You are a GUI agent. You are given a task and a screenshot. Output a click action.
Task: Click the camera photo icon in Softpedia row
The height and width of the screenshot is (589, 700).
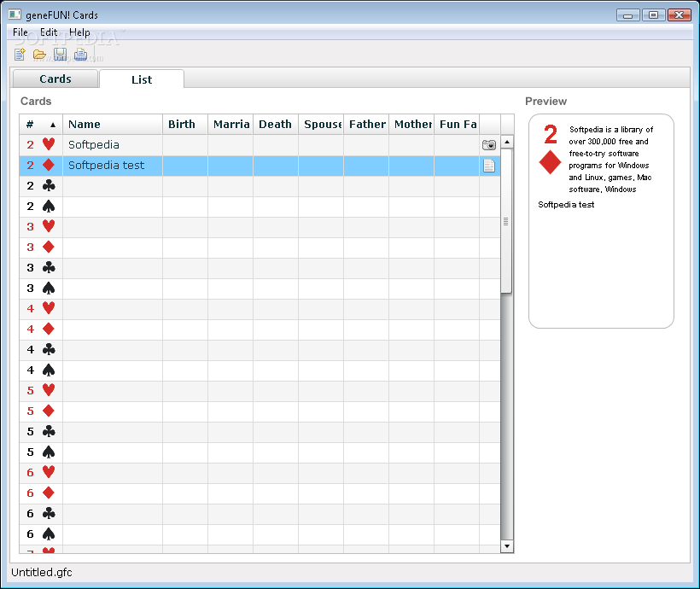(x=489, y=145)
